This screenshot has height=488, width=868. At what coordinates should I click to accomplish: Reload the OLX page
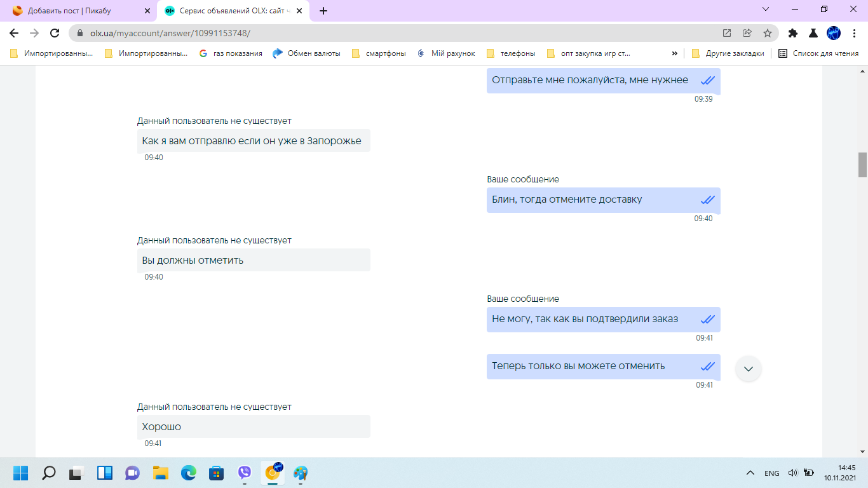point(55,33)
